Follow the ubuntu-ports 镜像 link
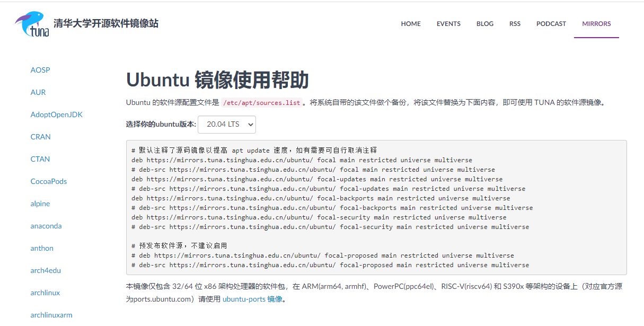Image resolution: width=644 pixels, height=326 pixels. (x=252, y=299)
